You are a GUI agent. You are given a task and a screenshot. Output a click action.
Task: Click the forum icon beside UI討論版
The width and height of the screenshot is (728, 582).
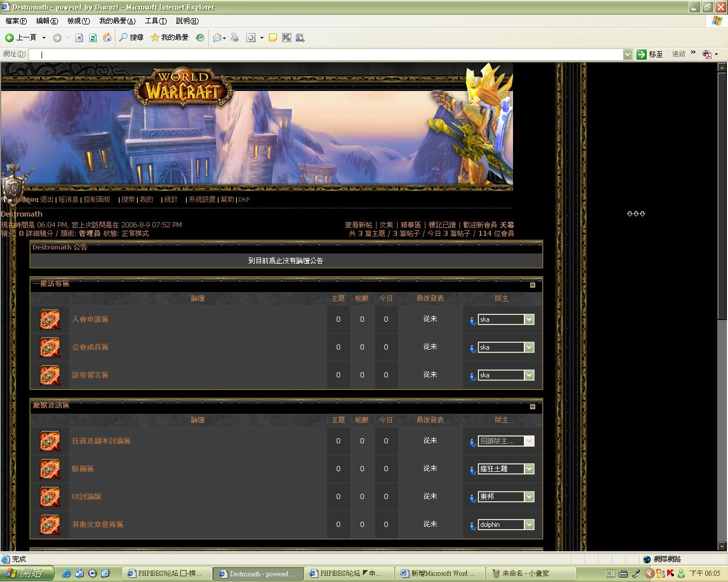[x=50, y=497]
